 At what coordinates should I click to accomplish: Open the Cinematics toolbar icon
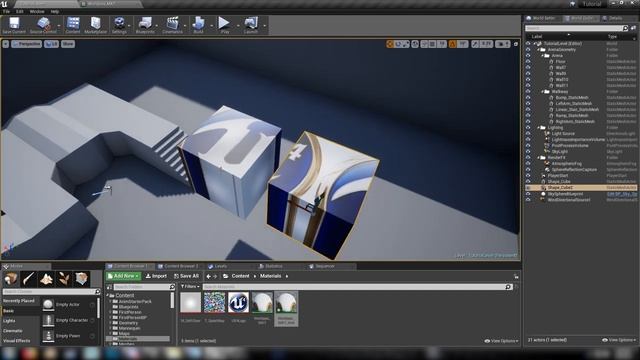pyautogui.click(x=172, y=25)
